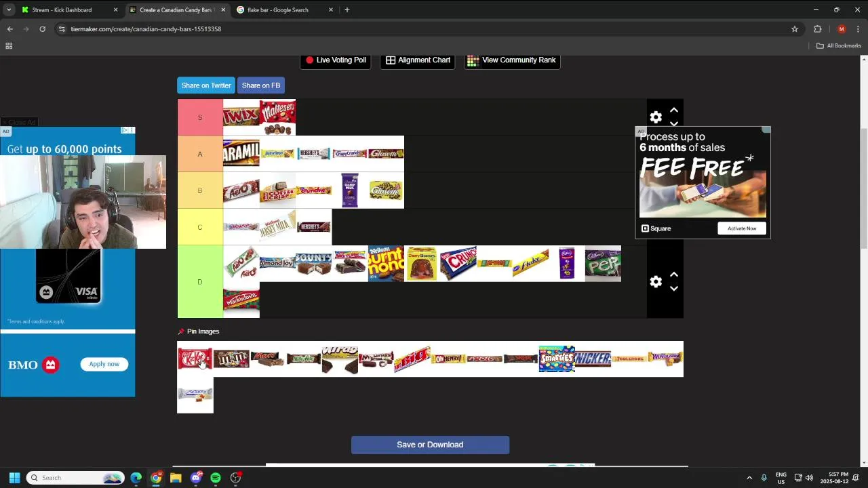Select the Snickers bar in unranked images
868x488 pixels.
593,359
